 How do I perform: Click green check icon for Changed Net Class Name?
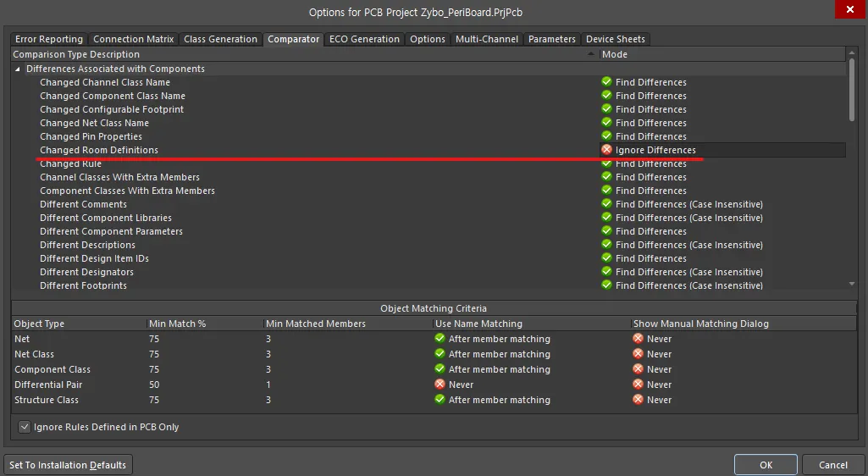(x=606, y=122)
